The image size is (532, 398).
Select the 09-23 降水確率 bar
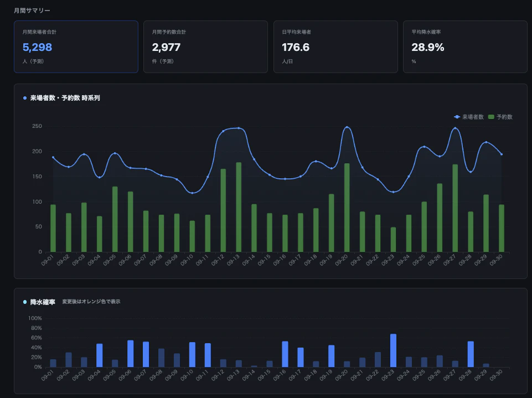[393, 350]
